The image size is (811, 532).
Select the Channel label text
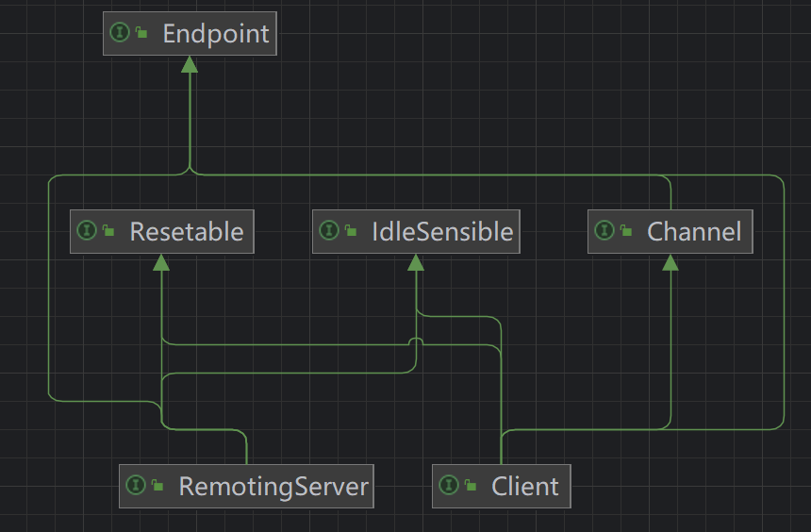pyautogui.click(x=694, y=232)
